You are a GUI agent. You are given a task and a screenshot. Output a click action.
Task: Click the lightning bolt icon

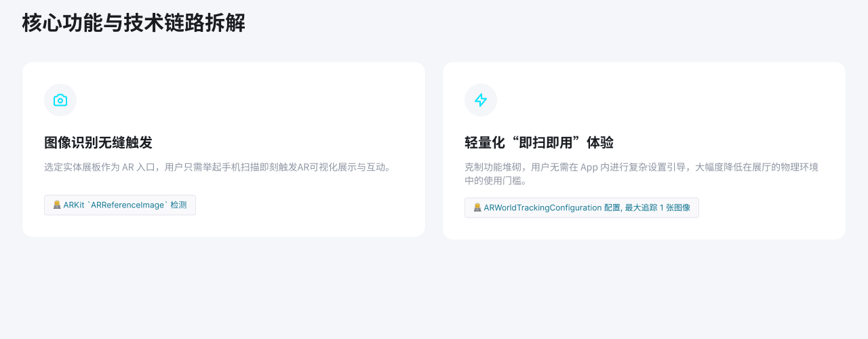point(481,100)
